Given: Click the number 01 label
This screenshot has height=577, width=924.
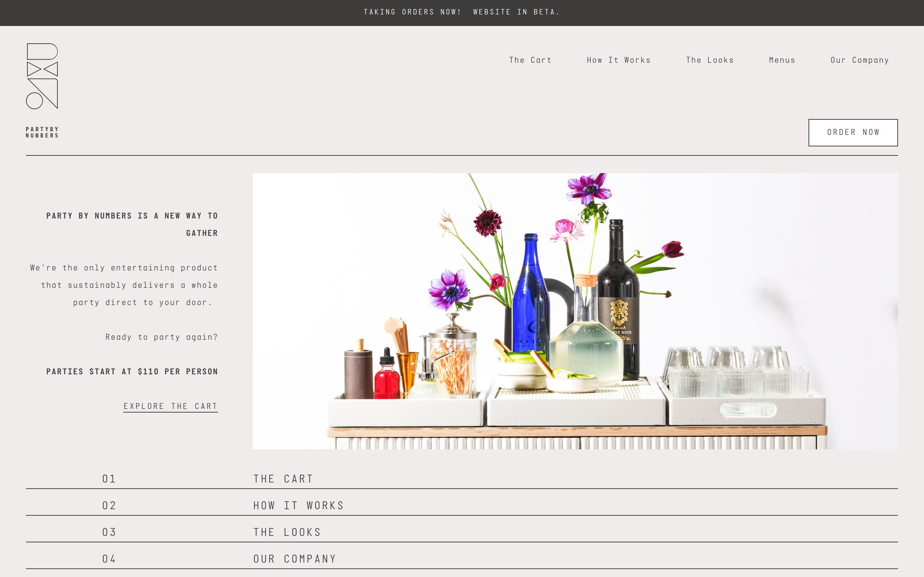Looking at the screenshot, I should click(109, 479).
